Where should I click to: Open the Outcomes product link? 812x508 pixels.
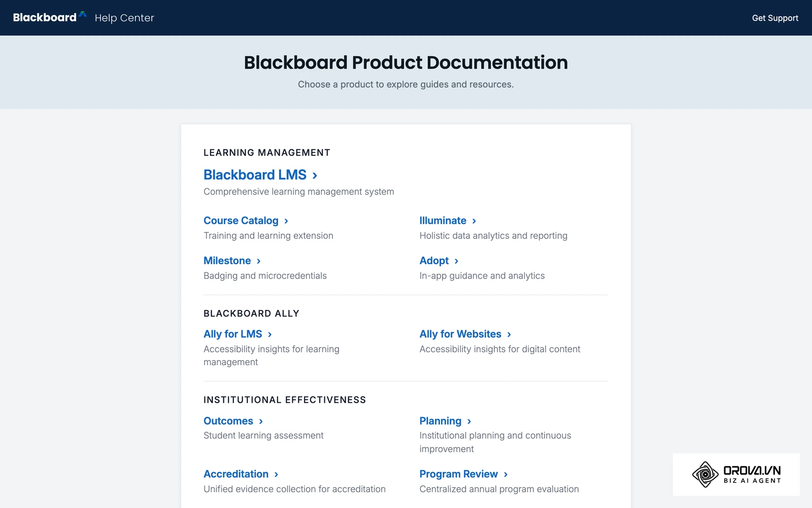[x=228, y=421]
